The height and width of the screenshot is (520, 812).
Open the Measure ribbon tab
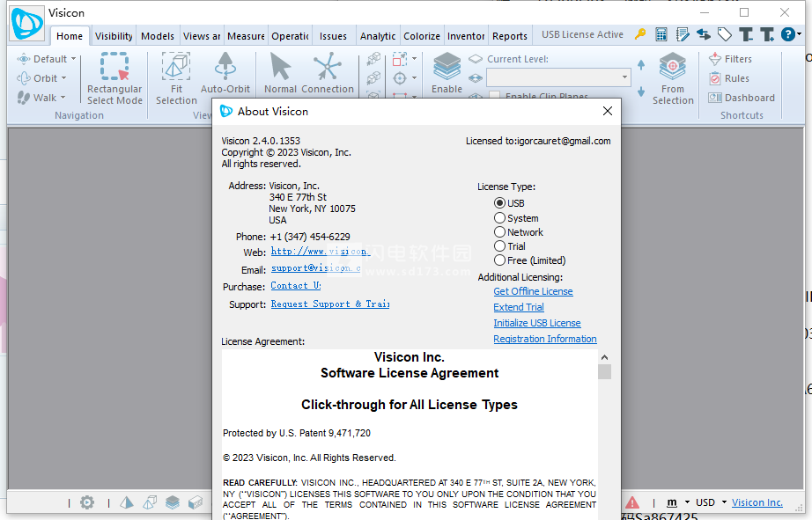click(x=246, y=36)
